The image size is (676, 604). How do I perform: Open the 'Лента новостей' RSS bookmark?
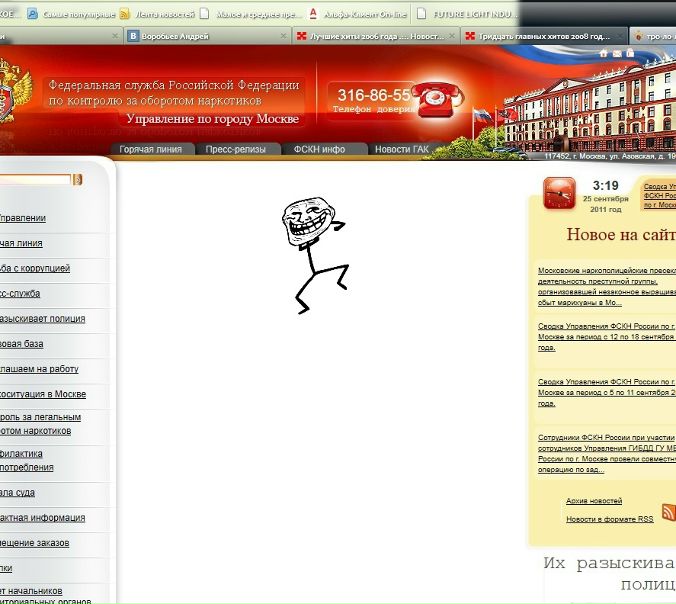(156, 14)
